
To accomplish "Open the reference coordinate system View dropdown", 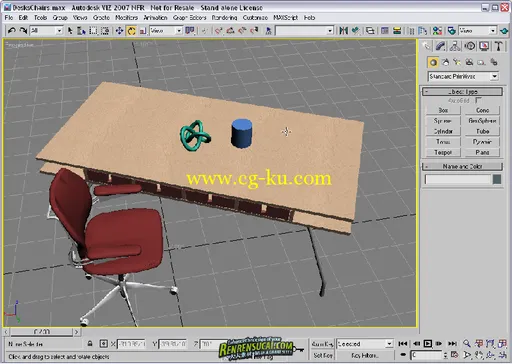I will tap(165, 31).
